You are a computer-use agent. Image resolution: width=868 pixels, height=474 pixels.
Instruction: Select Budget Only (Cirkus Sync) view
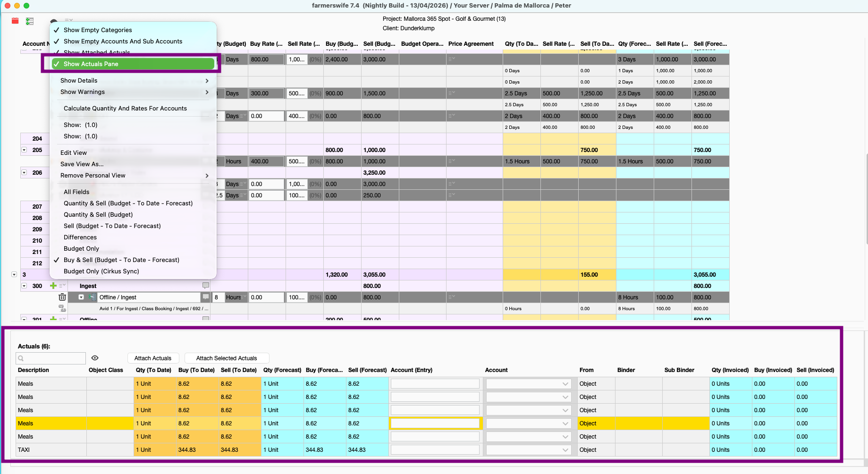coord(133,271)
